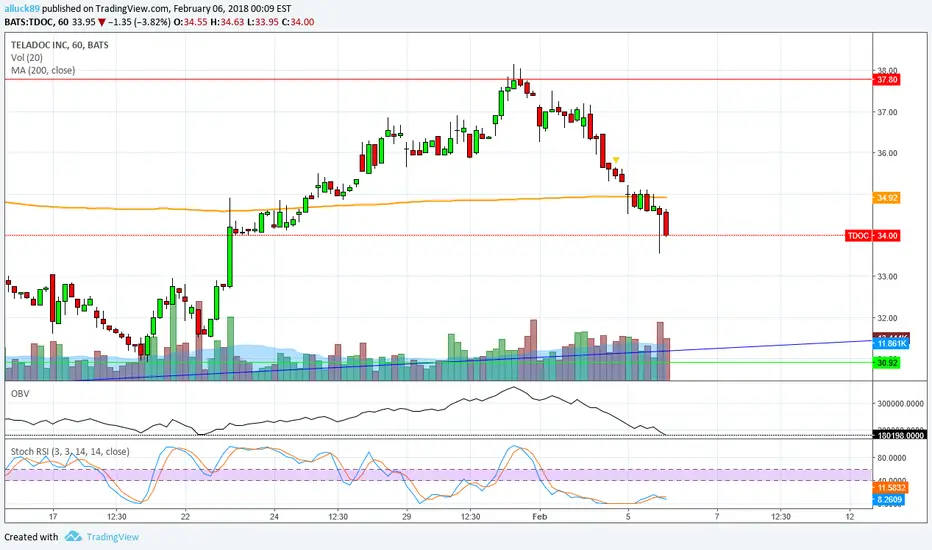Click the 5 date label on time axis
Image resolution: width=932 pixels, height=550 pixels.
[x=628, y=516]
